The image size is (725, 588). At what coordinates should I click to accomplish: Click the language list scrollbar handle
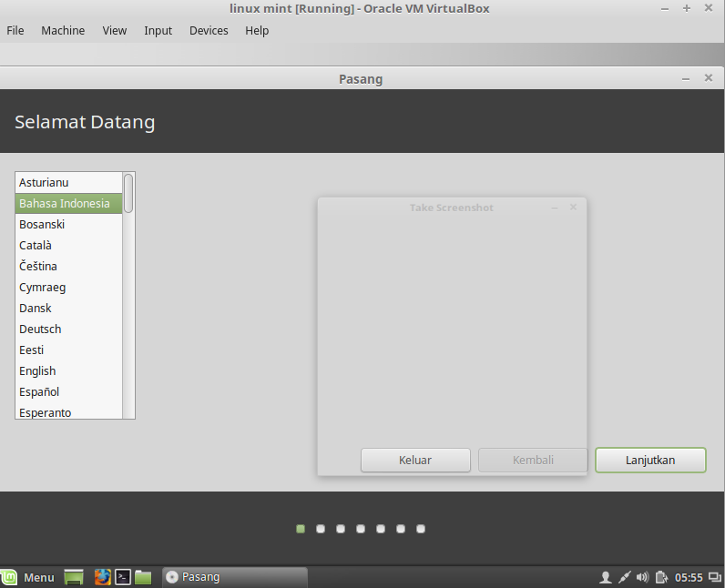point(128,193)
